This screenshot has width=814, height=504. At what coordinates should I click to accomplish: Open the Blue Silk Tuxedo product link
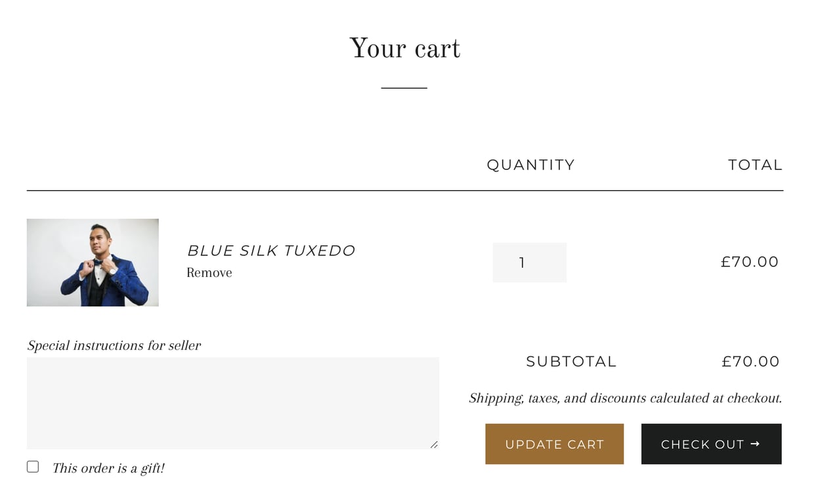(271, 251)
